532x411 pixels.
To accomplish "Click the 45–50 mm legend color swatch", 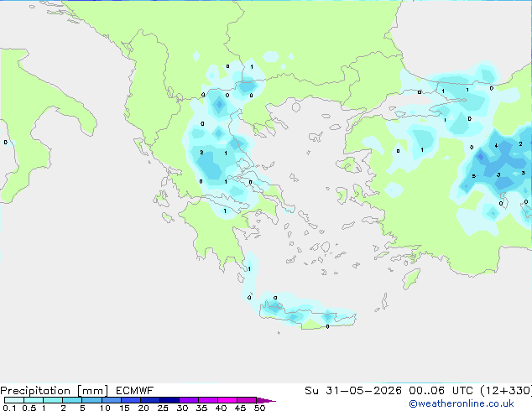I will [x=247, y=400].
